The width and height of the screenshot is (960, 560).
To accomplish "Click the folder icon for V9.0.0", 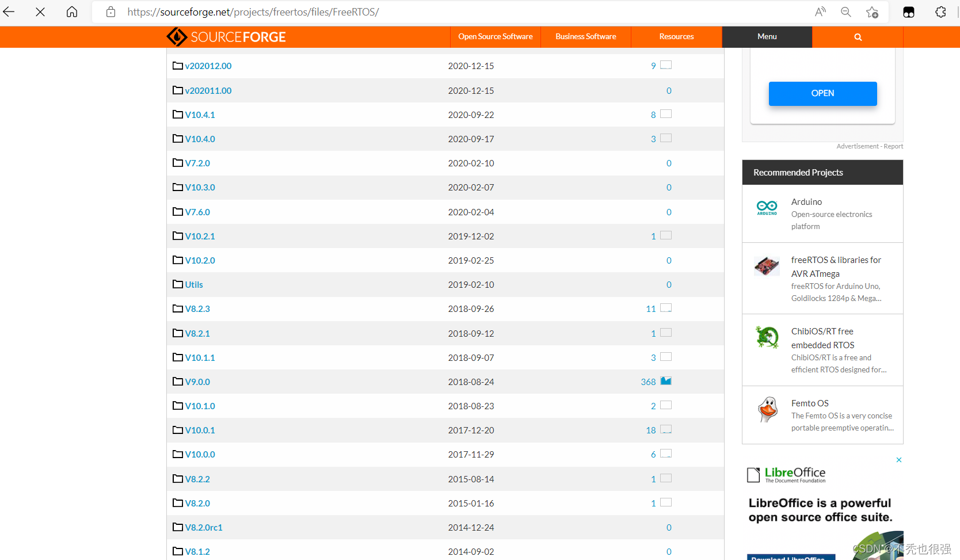I will tap(178, 382).
